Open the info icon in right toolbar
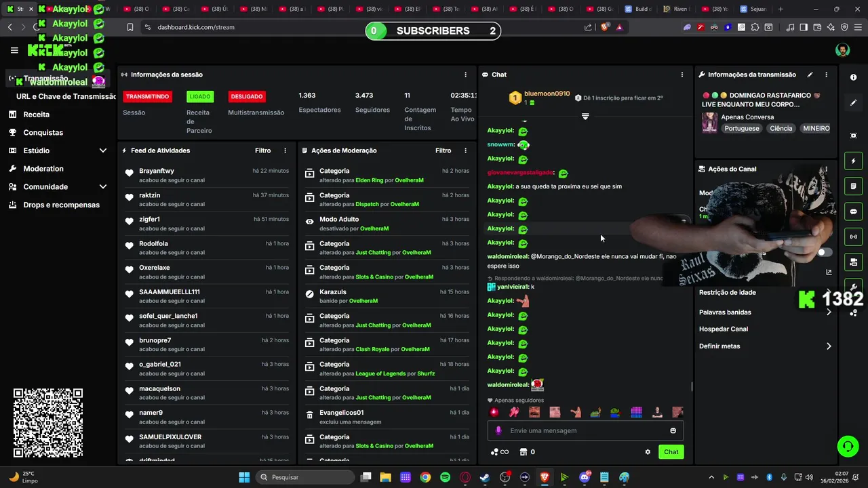Viewport: 868px width, 488px height. (853, 77)
